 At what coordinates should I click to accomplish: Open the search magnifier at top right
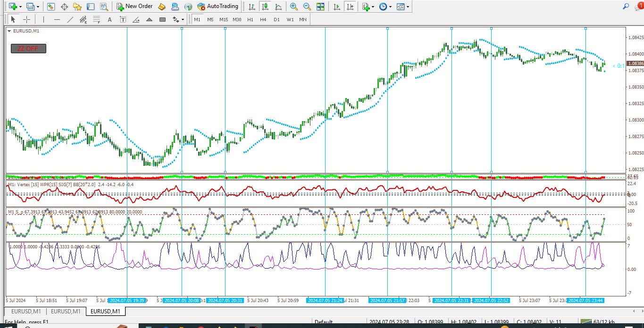[x=626, y=6]
